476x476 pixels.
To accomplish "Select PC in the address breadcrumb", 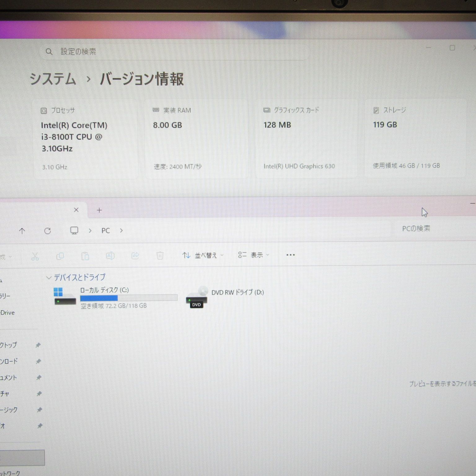I will pos(106,231).
